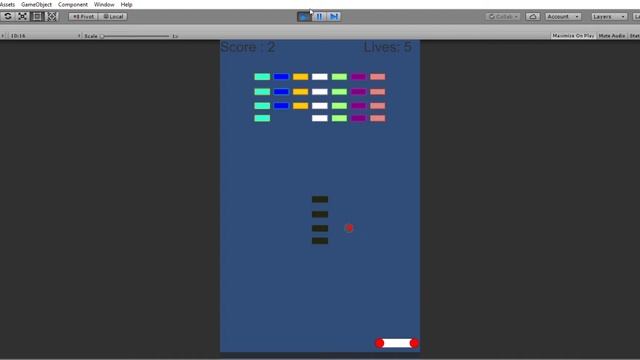Click the Score : 2 text
Image resolution: width=640 pixels, height=360 pixels.
click(x=248, y=47)
